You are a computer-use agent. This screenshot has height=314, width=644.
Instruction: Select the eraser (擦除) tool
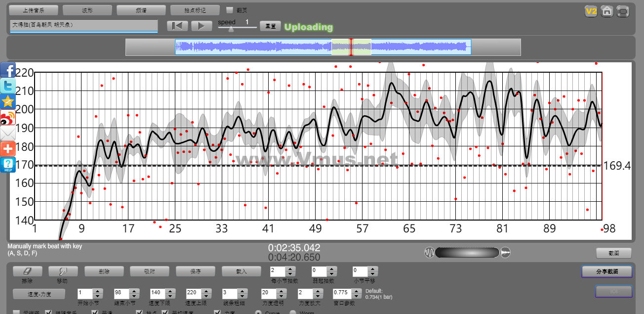[x=28, y=271]
